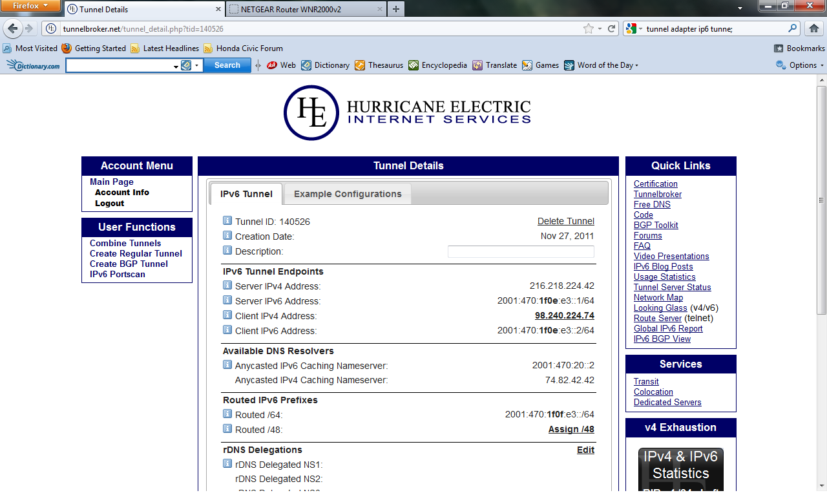The height and width of the screenshot is (504, 827).
Task: Reload the page with the refresh icon
Action: [x=611, y=28]
